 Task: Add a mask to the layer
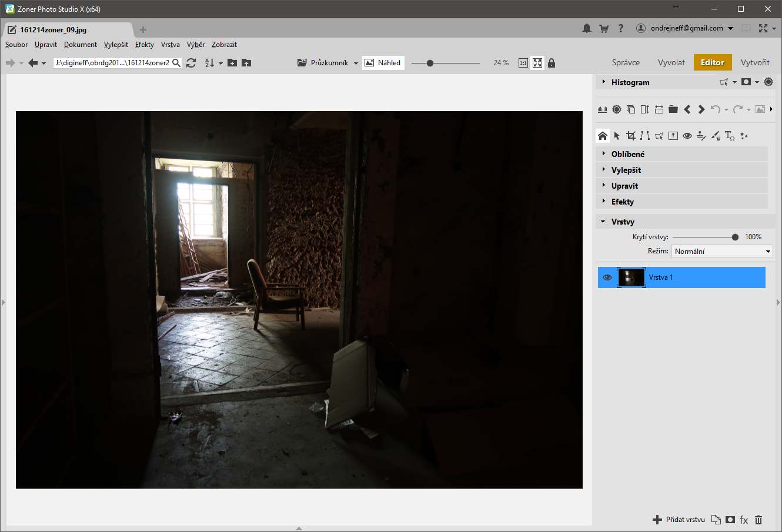(x=730, y=520)
